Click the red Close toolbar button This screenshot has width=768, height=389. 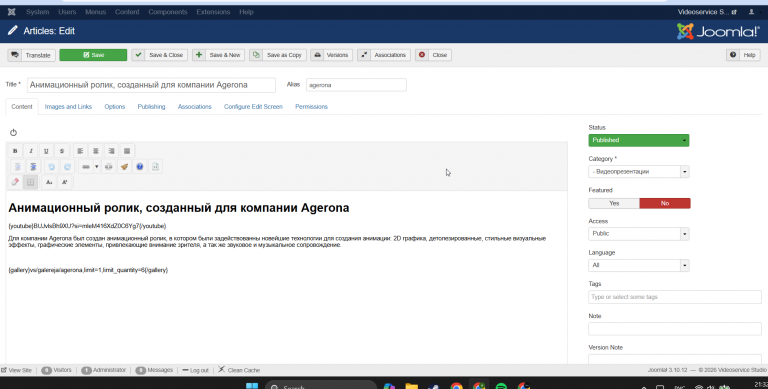(433, 55)
